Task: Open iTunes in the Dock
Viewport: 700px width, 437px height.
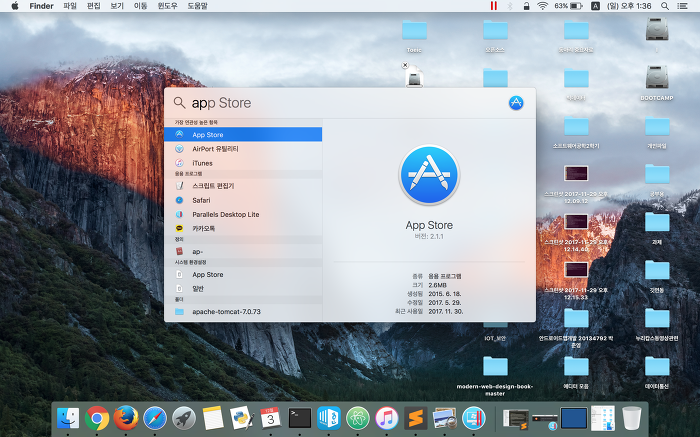Action: [387, 419]
